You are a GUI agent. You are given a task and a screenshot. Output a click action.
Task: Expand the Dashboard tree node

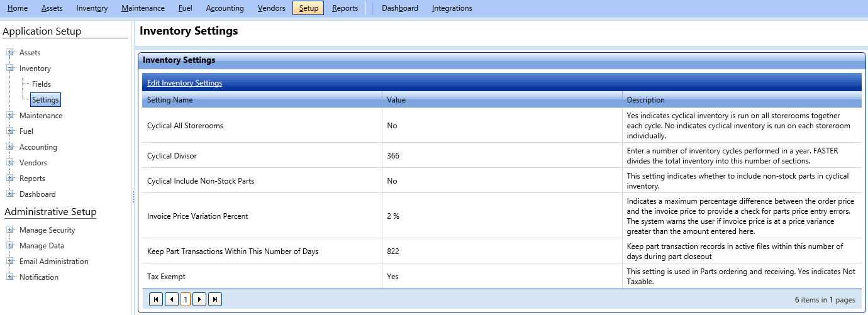click(x=10, y=194)
